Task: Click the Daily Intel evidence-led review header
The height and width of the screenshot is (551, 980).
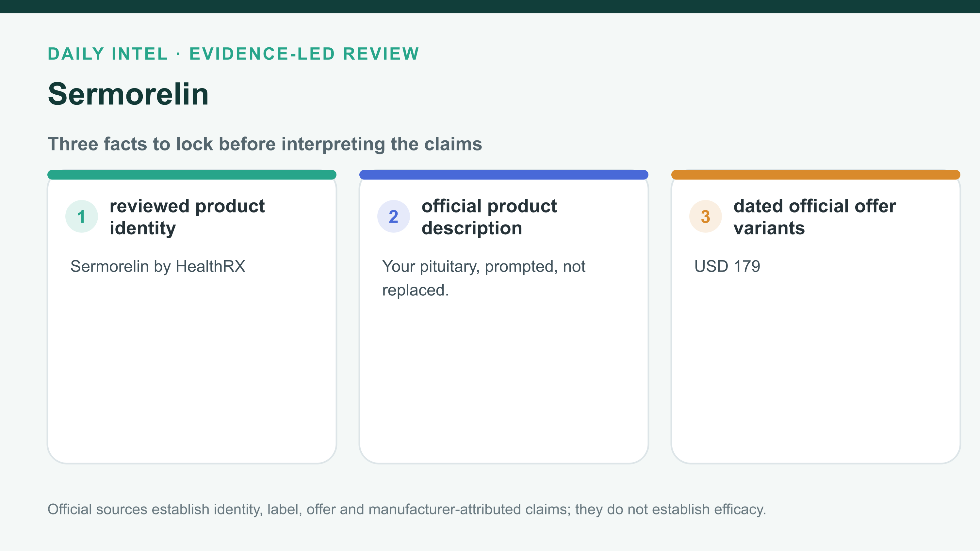Action: [x=233, y=54]
